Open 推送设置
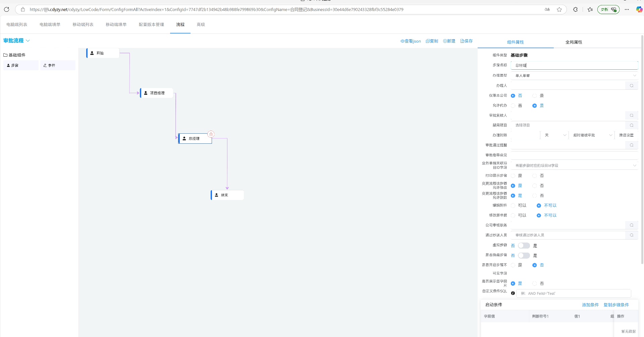Viewport: 644px width, 337px height. pos(626,135)
